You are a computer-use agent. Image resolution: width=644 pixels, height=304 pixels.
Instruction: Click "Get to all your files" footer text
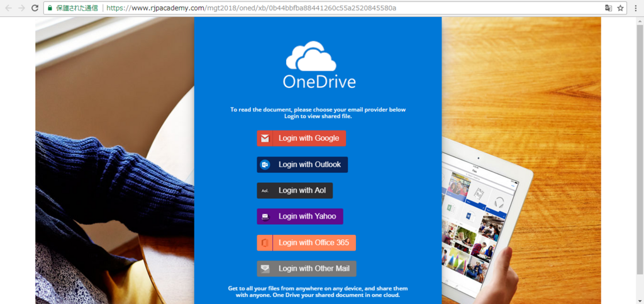318,291
